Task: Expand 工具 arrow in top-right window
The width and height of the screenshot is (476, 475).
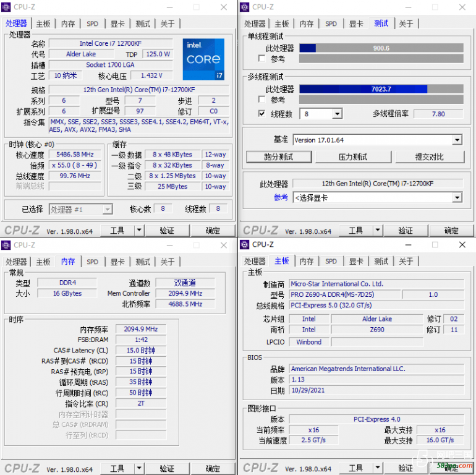Action: click(x=378, y=231)
